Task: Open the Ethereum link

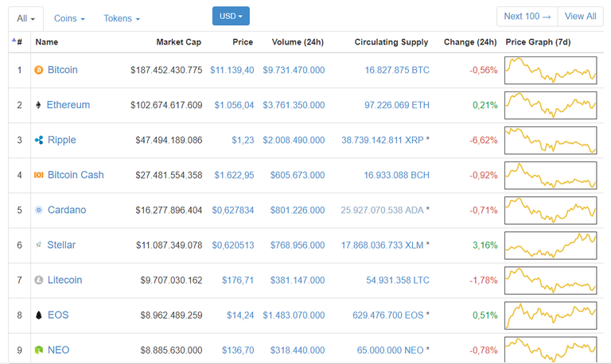Action: [68, 105]
